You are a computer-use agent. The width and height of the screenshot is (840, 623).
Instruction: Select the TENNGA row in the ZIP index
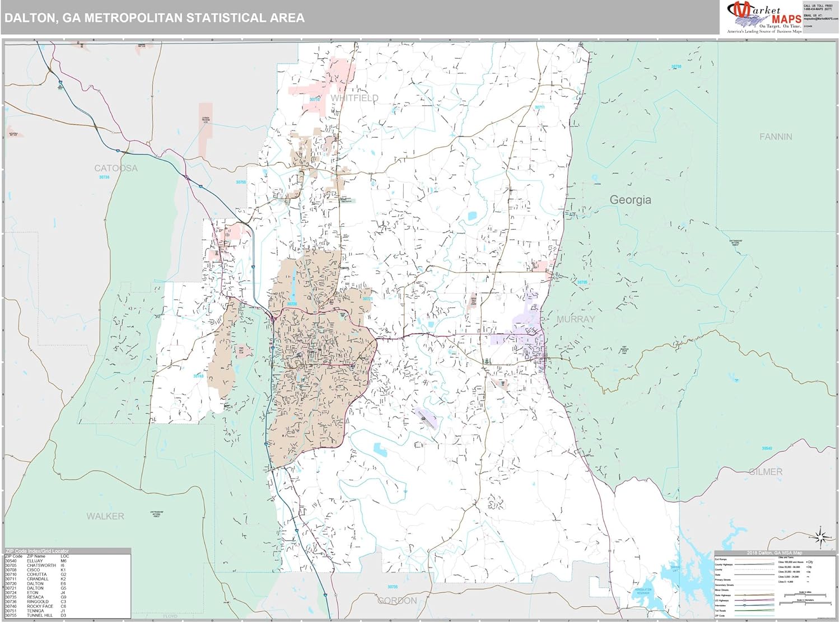[36, 611]
